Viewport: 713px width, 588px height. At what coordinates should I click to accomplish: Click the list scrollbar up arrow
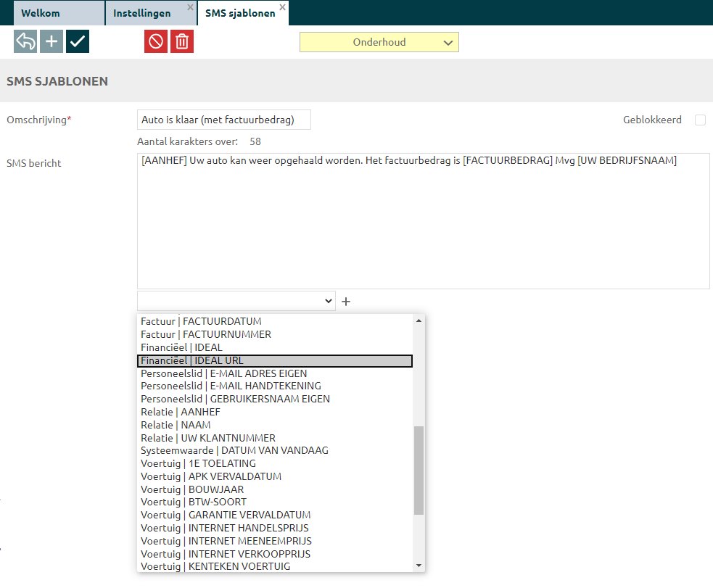click(x=419, y=320)
